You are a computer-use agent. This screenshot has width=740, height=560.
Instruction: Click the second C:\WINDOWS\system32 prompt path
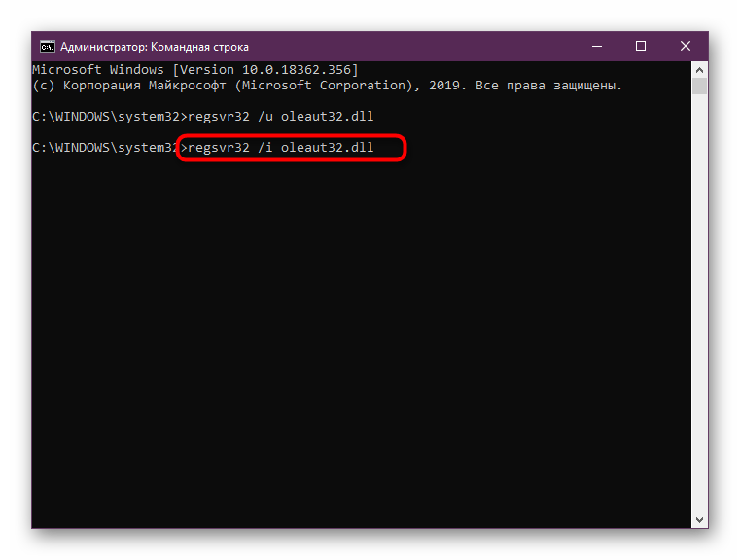(105, 148)
